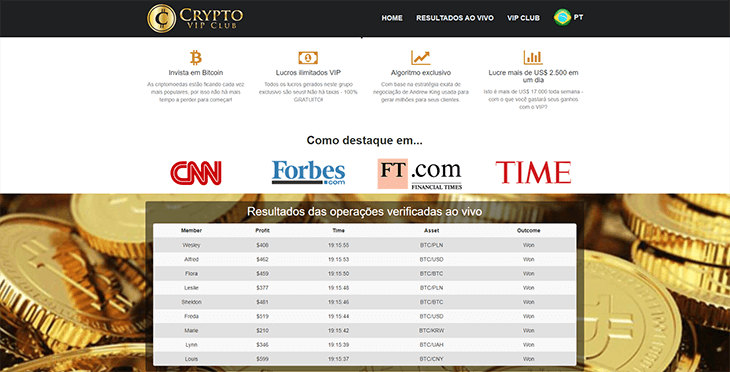Click Lucre mais de US$ 2.500 heading
This screenshot has width=730, height=372.
(533, 76)
